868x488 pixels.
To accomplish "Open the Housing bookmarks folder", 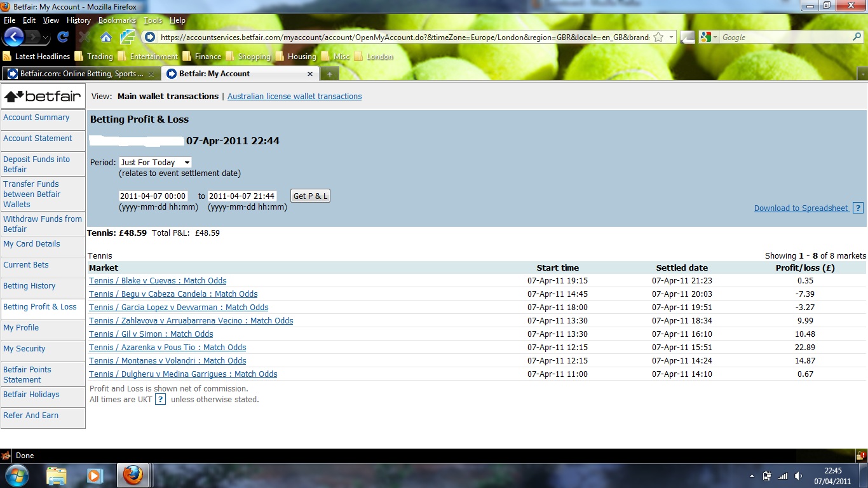I will [x=295, y=57].
